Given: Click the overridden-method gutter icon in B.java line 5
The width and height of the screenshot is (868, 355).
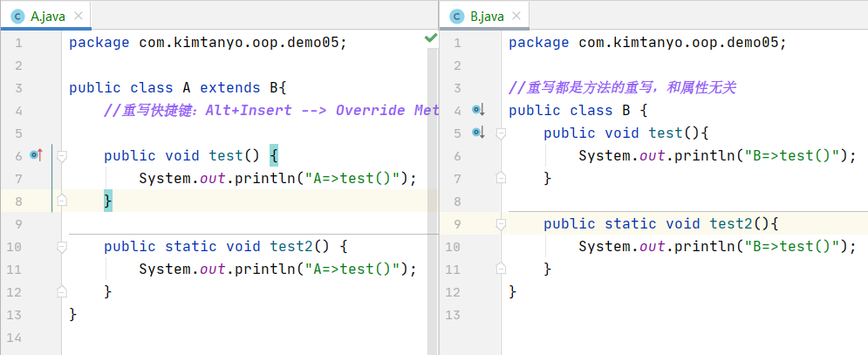Looking at the screenshot, I should [x=478, y=133].
